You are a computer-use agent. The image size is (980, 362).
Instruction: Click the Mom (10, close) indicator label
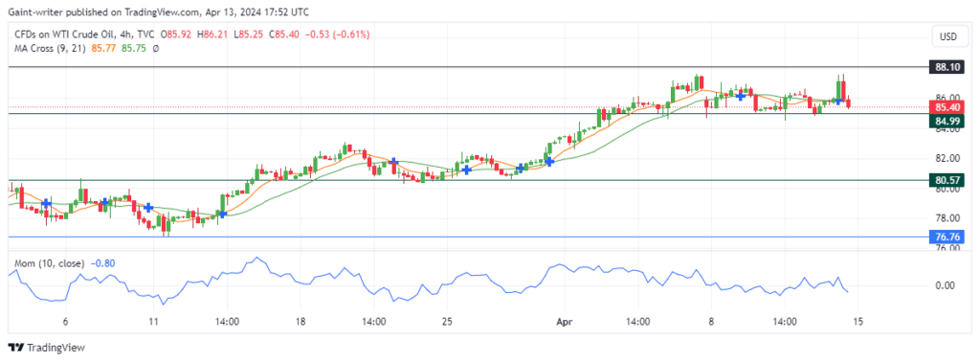(x=50, y=264)
